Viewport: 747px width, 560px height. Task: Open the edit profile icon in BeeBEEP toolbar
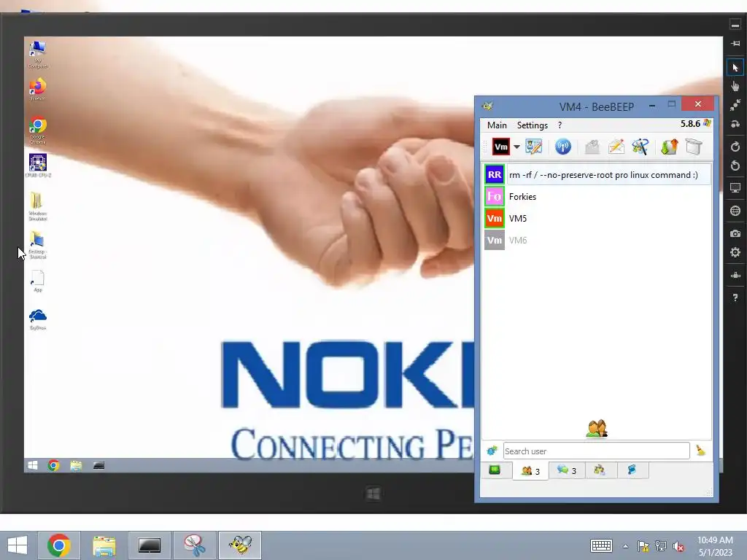pos(533,147)
